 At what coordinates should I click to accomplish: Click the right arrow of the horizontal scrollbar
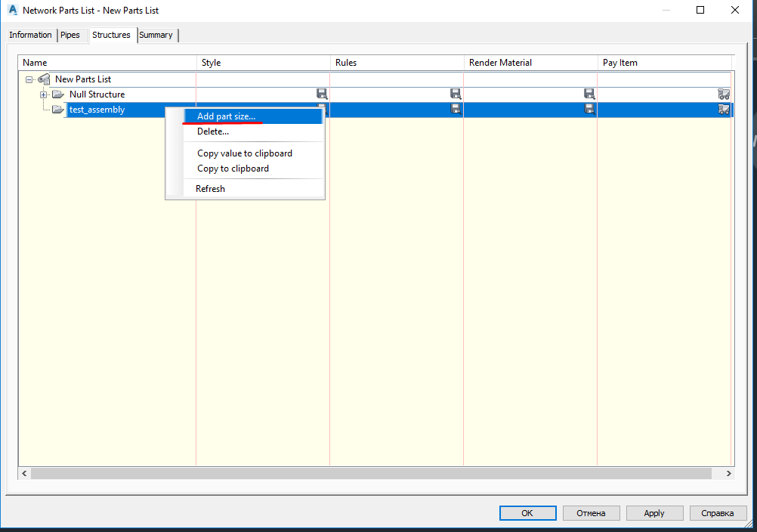pyautogui.click(x=728, y=473)
